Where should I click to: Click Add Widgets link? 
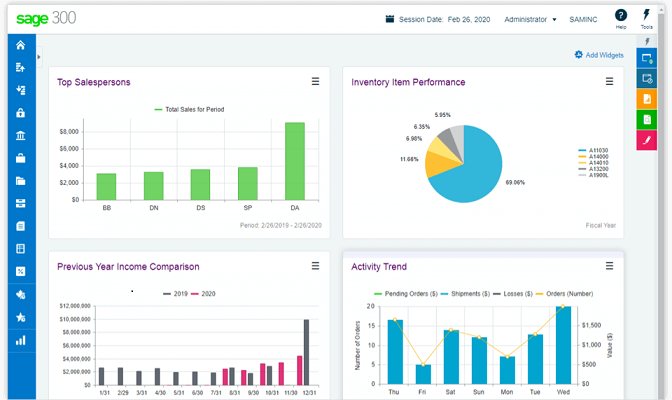601,55
